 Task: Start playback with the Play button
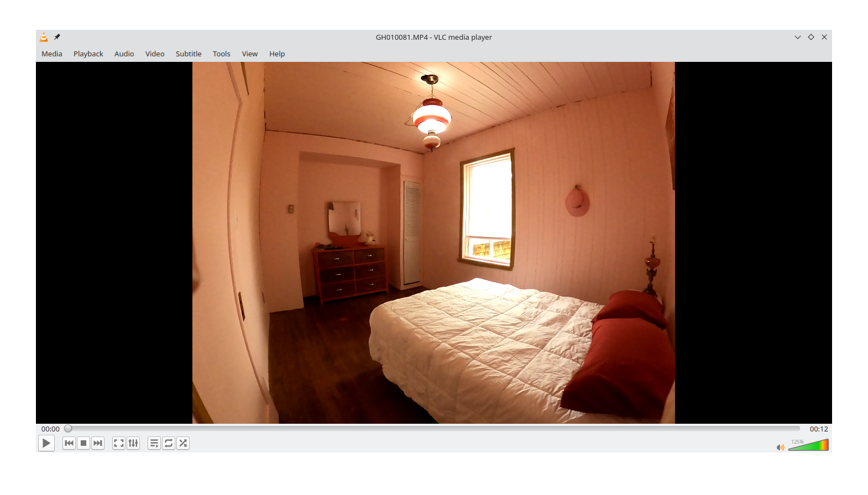46,443
